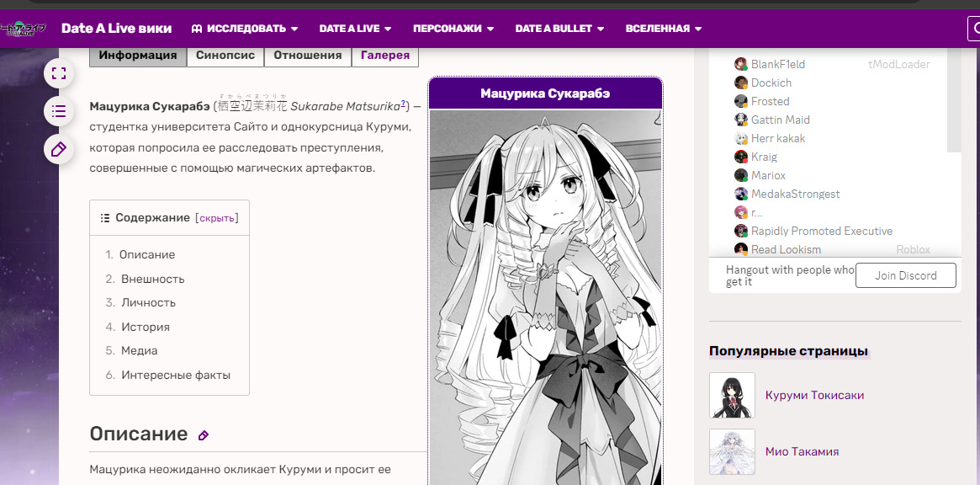Switch to the Синопсис tab

click(225, 56)
